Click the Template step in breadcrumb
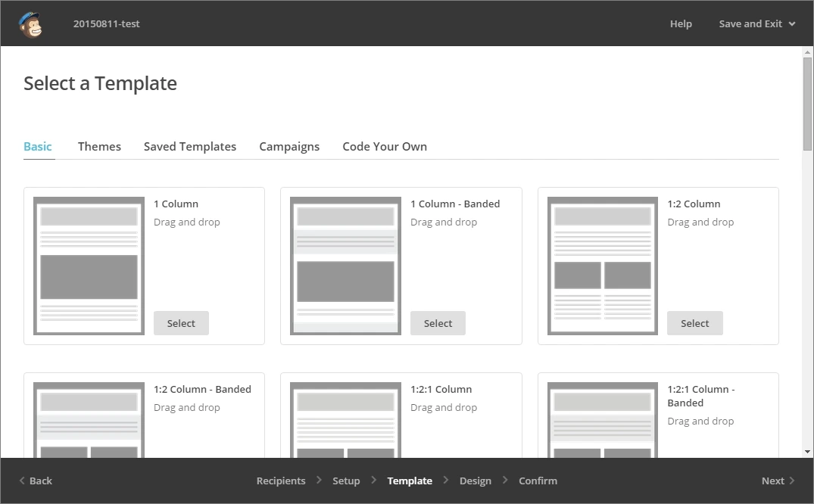 410,481
